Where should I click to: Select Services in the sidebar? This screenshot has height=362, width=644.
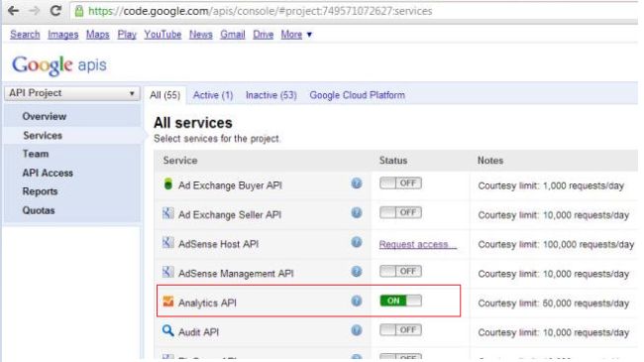click(43, 135)
